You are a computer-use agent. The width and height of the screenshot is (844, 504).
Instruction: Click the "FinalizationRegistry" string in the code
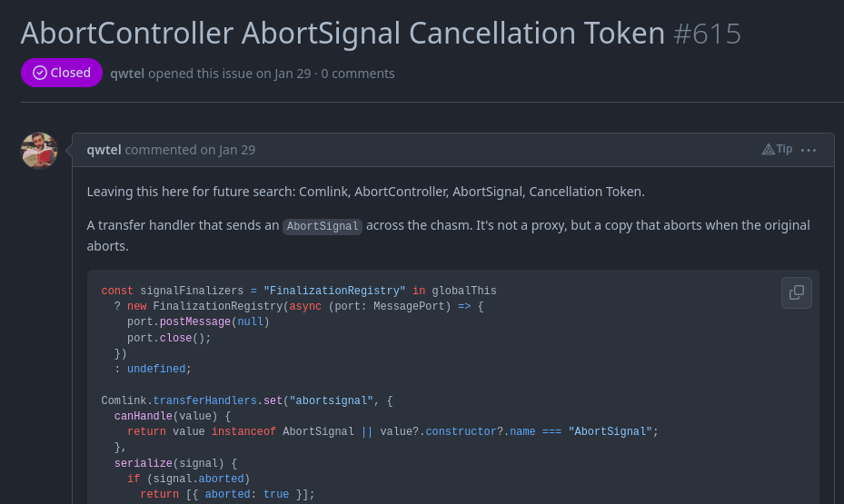[x=334, y=291]
